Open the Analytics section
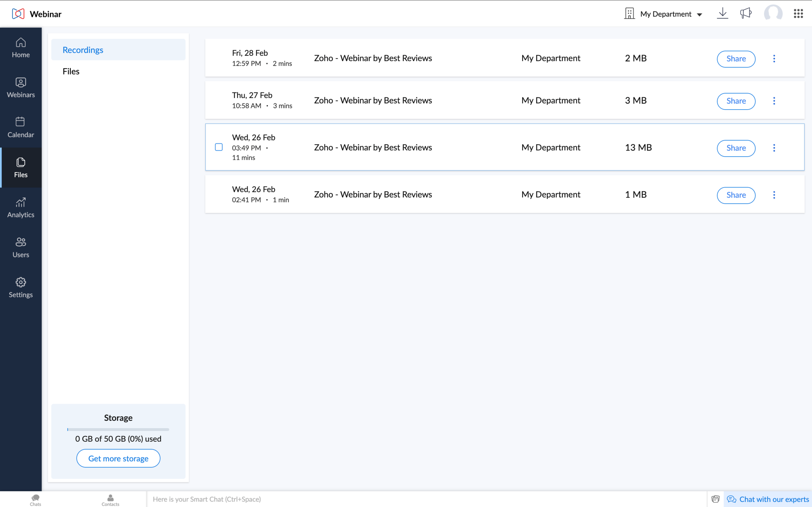The height and width of the screenshot is (507, 812). [x=21, y=208]
